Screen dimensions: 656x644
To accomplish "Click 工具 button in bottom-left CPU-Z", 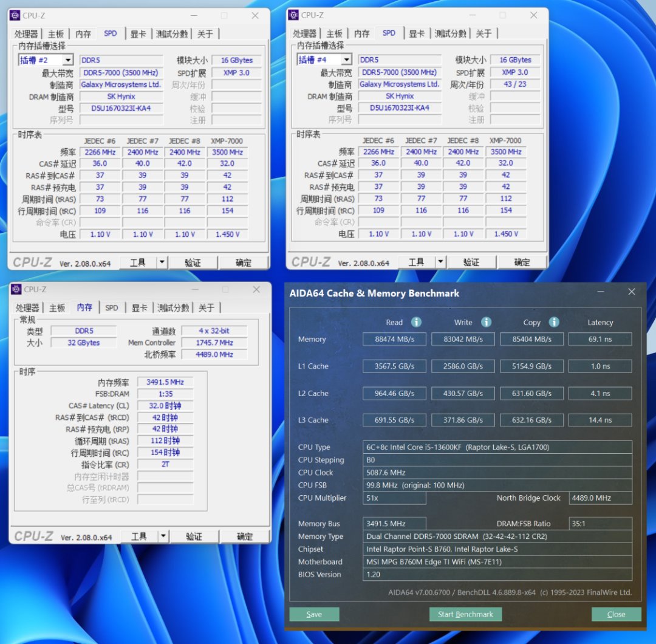I will (139, 536).
